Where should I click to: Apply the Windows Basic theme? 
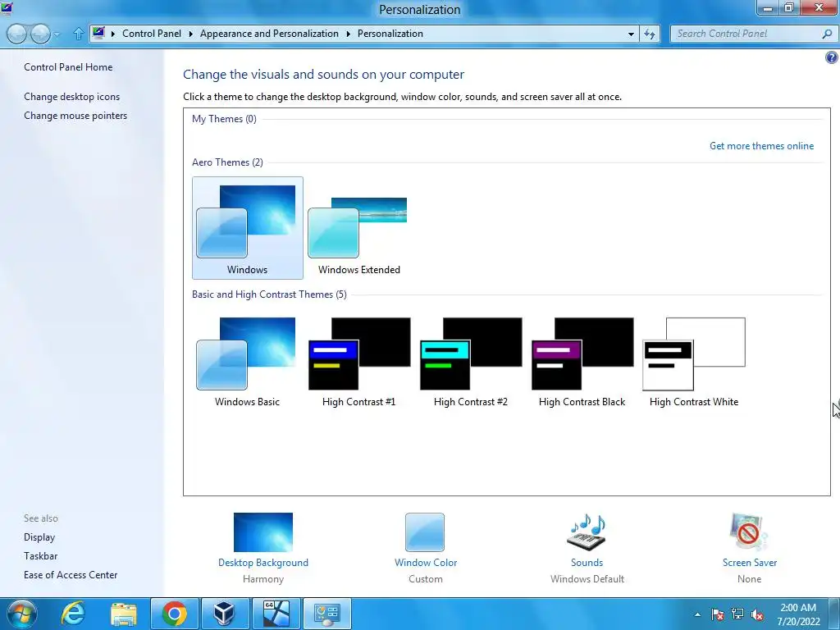point(247,360)
